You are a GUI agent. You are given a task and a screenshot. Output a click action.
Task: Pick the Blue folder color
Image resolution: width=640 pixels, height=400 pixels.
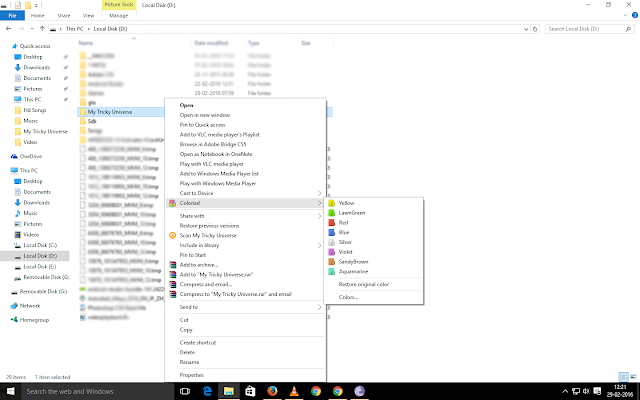coord(373,232)
